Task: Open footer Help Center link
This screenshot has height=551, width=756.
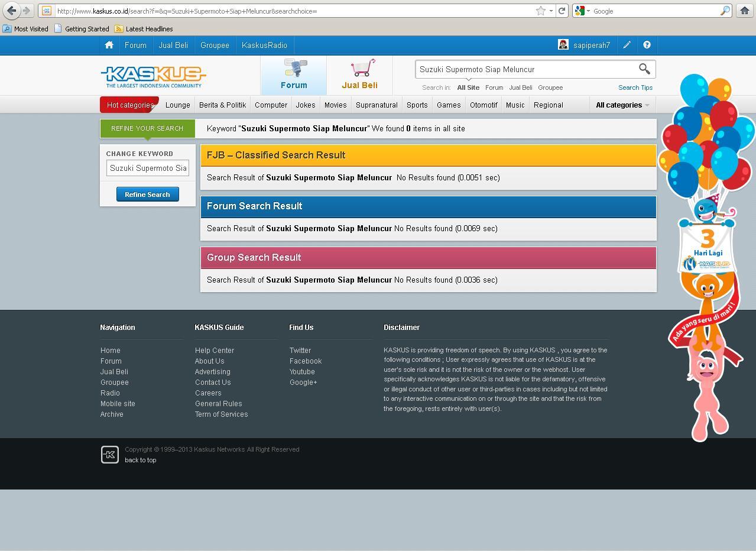Action: pyautogui.click(x=215, y=351)
